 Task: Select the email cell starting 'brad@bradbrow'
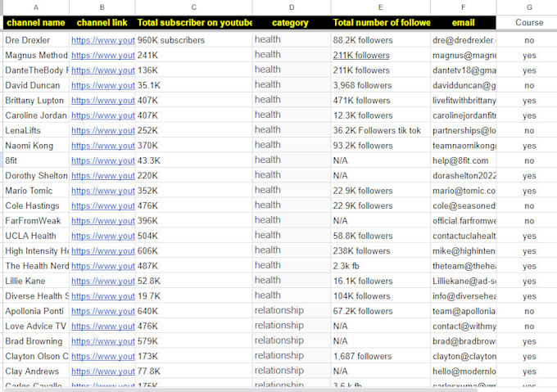[x=464, y=341]
